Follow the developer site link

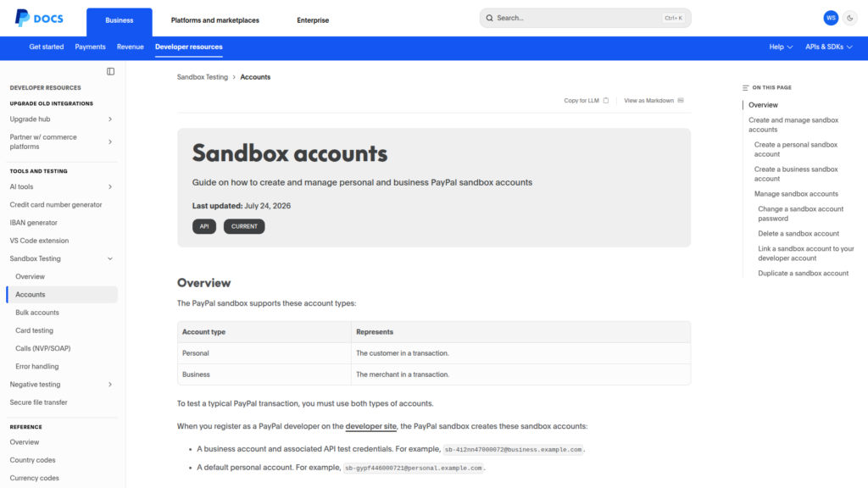pos(371,427)
